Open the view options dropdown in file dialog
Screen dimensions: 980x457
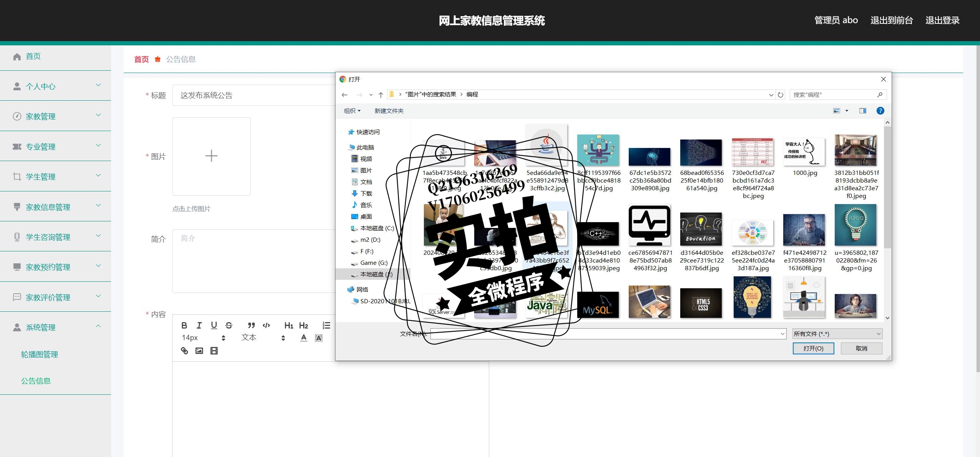point(847,111)
